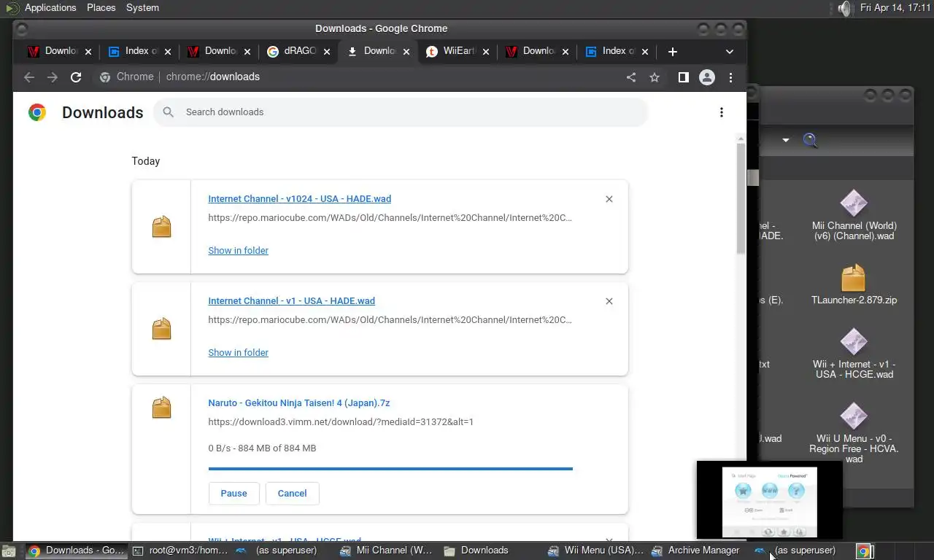Select Downloads - Google Chrome button in bottom panel

click(76, 551)
